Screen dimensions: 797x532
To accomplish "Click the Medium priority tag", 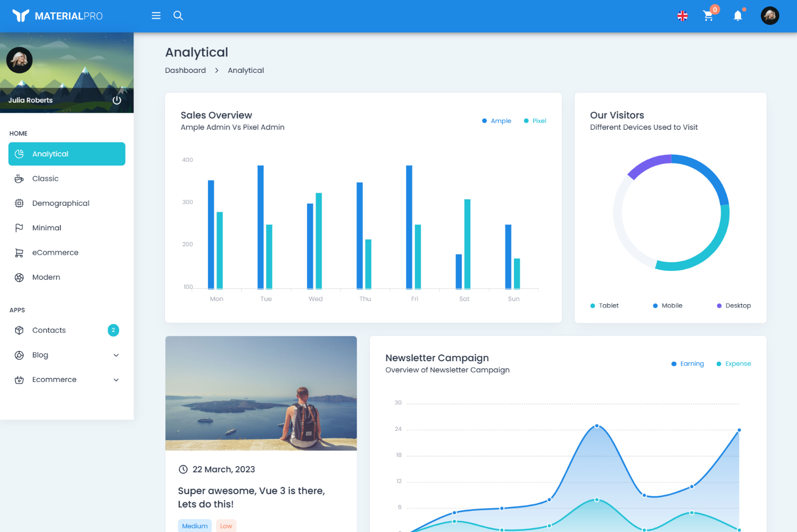I will (195, 526).
